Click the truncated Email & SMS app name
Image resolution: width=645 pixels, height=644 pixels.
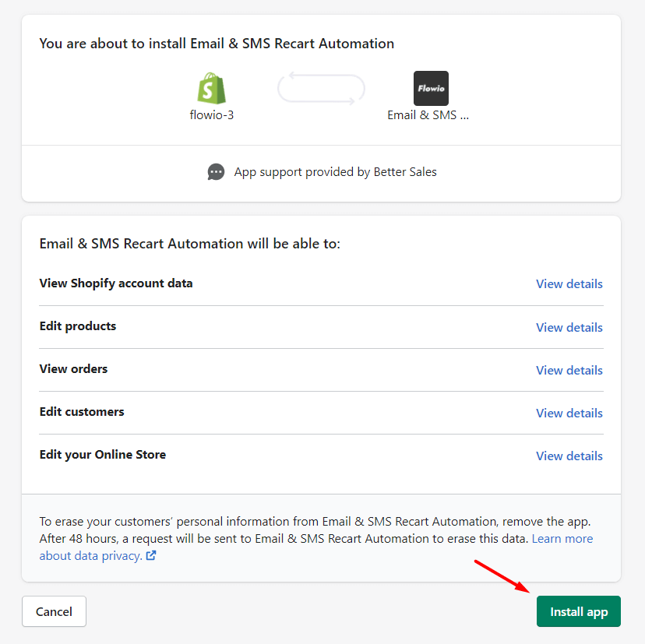click(x=428, y=115)
